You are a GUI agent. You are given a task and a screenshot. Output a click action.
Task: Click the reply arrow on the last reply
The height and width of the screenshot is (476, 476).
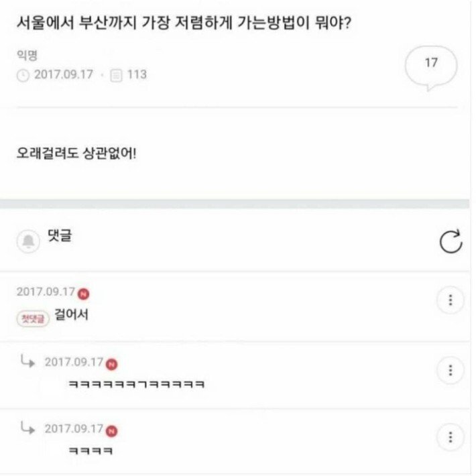click(28, 428)
